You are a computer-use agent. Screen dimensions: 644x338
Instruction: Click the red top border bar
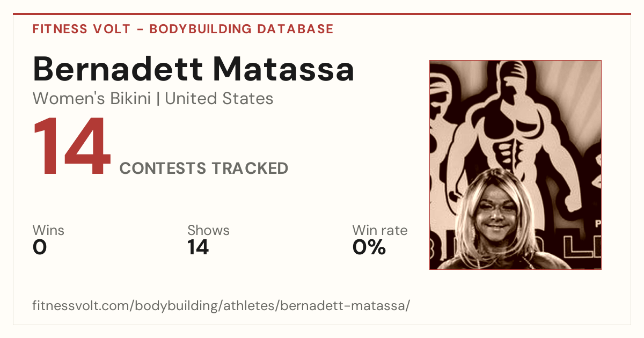coord(322,14)
